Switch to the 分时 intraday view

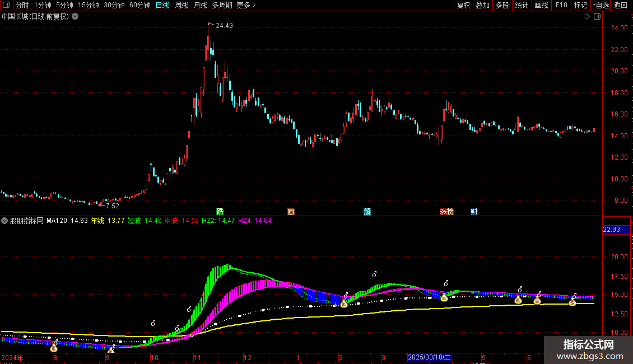(x=22, y=5)
